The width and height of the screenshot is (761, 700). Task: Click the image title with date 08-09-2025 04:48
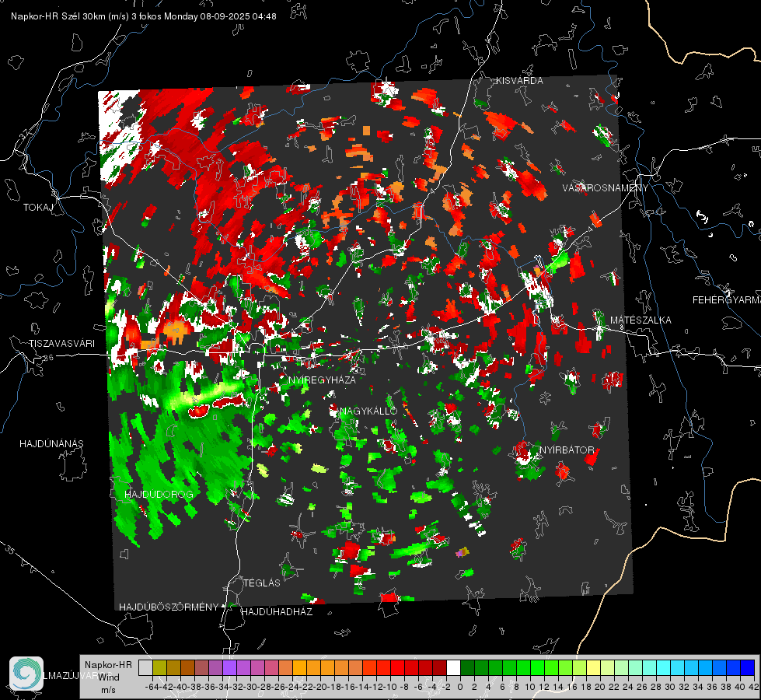point(144,16)
